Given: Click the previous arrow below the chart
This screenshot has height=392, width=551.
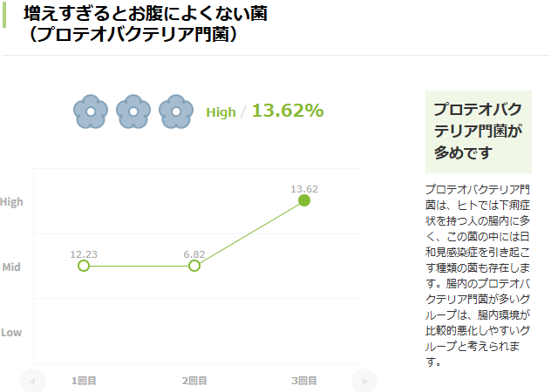Looking at the screenshot, I should [33, 381].
